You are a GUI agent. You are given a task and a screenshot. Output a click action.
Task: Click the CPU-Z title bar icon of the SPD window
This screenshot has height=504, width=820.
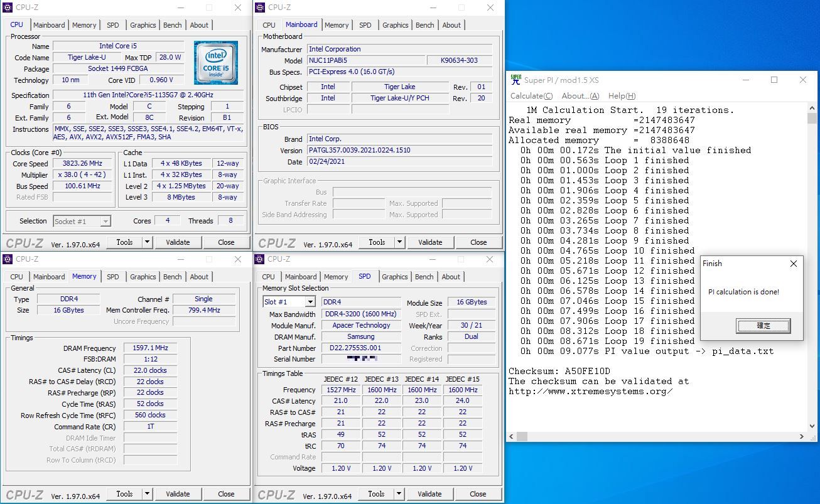260,259
